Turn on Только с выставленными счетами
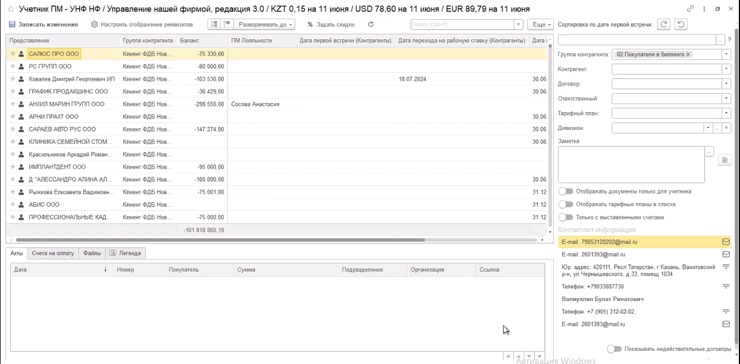Image resolution: width=740 pixels, height=364 pixels. pyautogui.click(x=565, y=218)
